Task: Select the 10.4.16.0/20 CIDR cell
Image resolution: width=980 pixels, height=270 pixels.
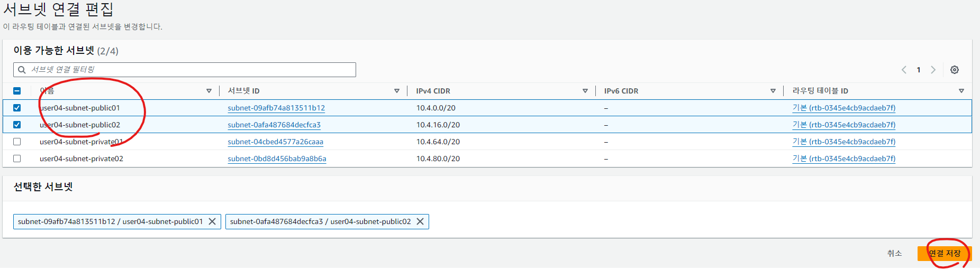Action: pos(438,125)
